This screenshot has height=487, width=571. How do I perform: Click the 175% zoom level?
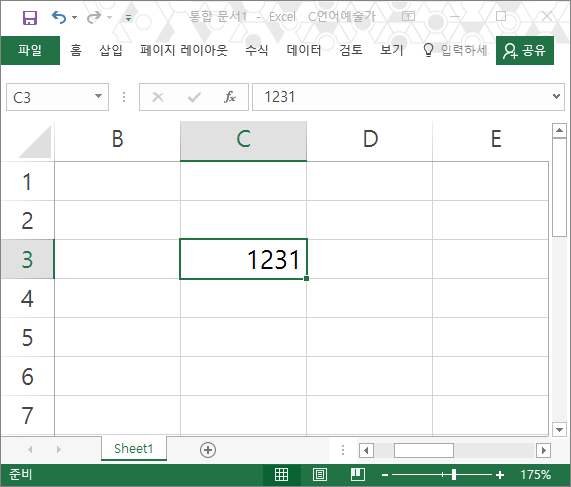pyautogui.click(x=535, y=475)
